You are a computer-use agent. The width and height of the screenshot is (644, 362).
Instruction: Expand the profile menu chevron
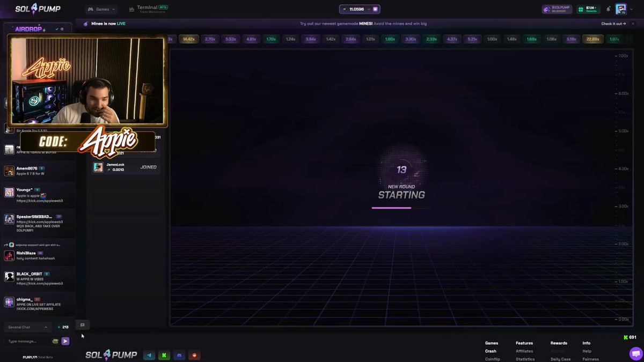point(632,9)
